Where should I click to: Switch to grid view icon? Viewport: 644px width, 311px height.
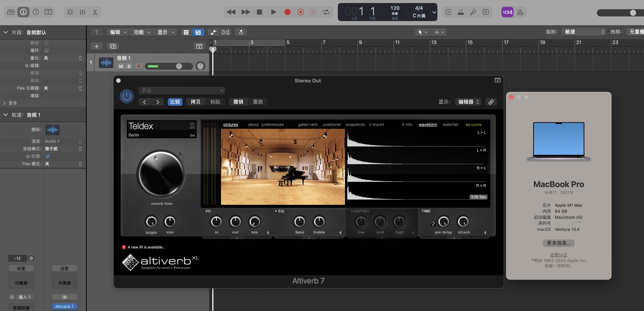coord(186,32)
